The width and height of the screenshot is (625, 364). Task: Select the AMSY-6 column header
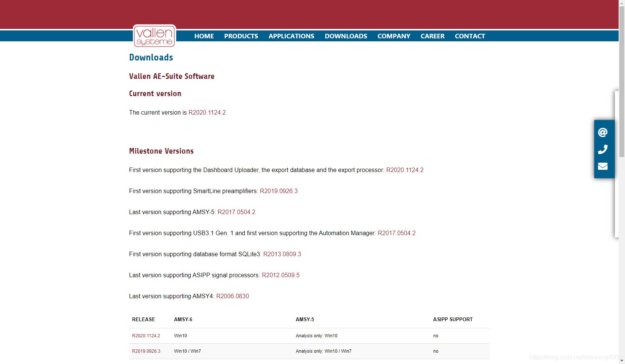(183, 319)
